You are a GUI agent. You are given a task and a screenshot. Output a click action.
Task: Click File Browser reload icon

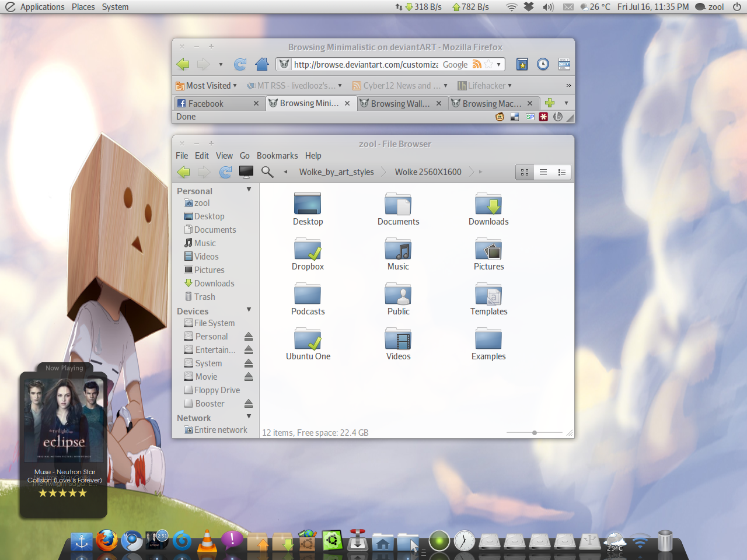pos(225,171)
